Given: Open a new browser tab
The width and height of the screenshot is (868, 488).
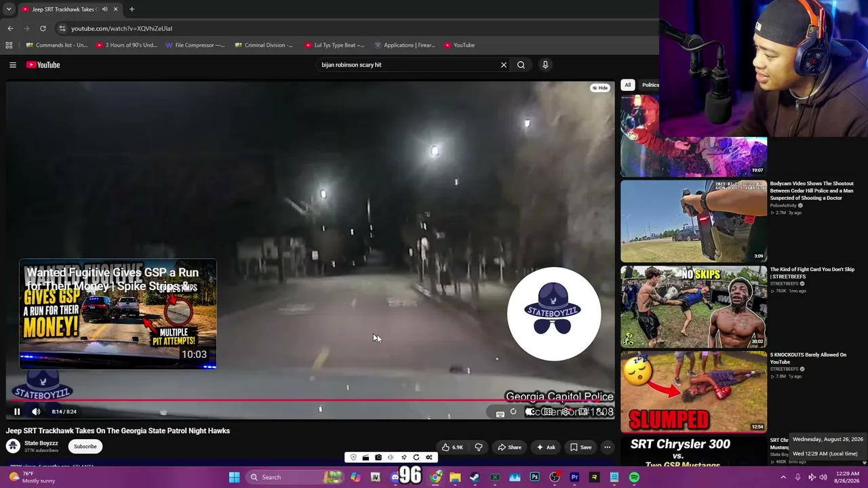Looking at the screenshot, I should 132,9.
